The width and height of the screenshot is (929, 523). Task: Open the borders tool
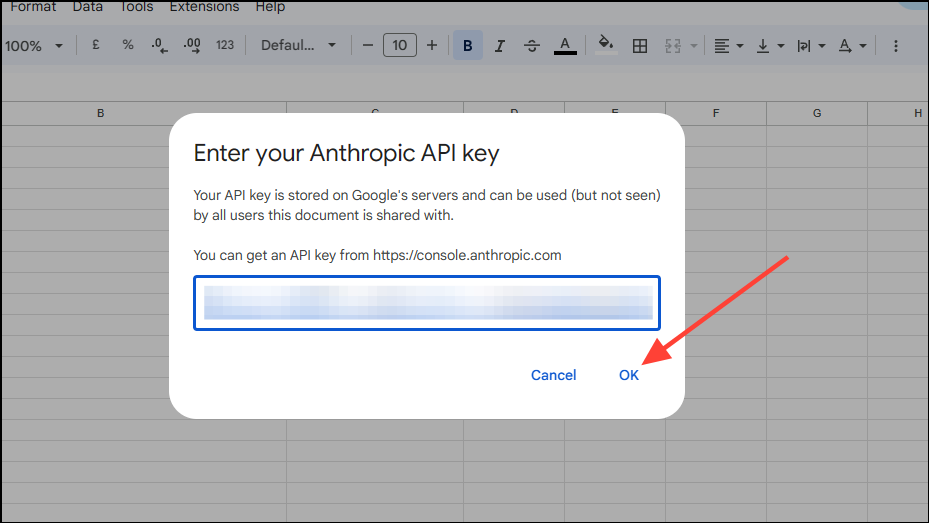click(639, 46)
